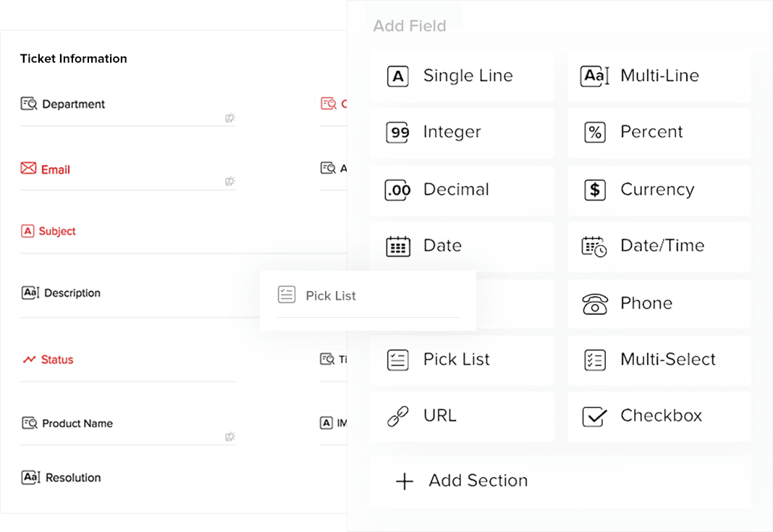Select the Checkbox field icon

tap(594, 416)
